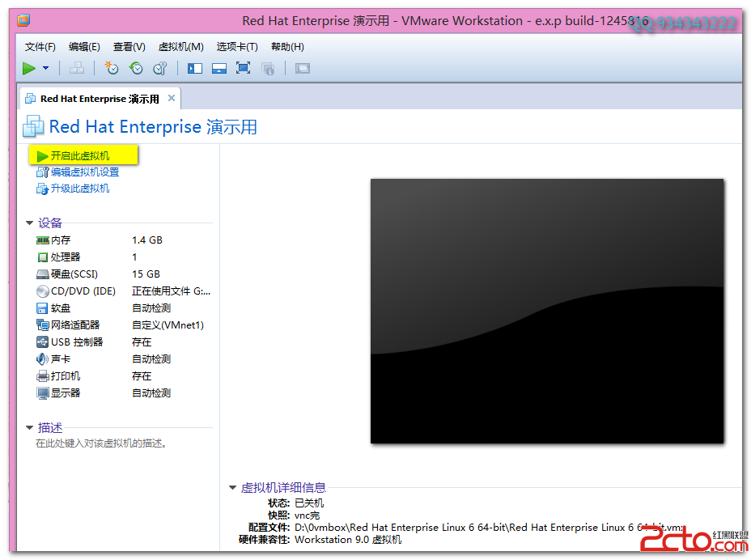
Task: Open the snapshot manager wrench icon
Action: click(x=160, y=69)
